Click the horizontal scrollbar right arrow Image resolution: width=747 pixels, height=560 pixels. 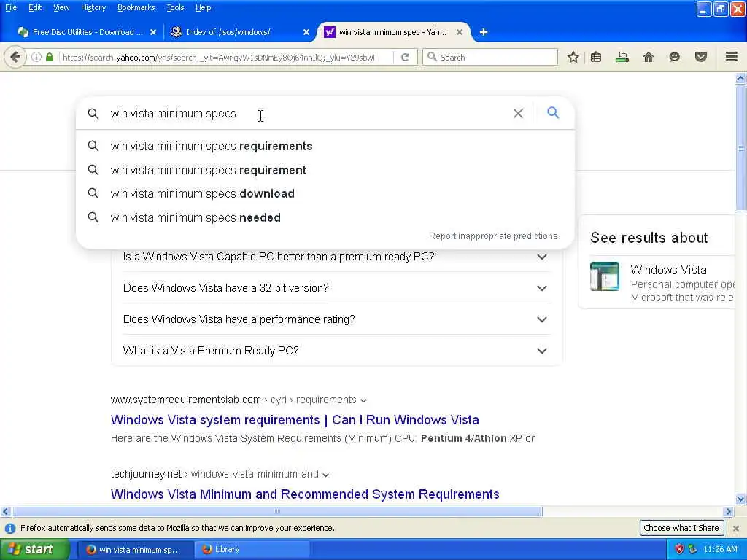pos(728,512)
